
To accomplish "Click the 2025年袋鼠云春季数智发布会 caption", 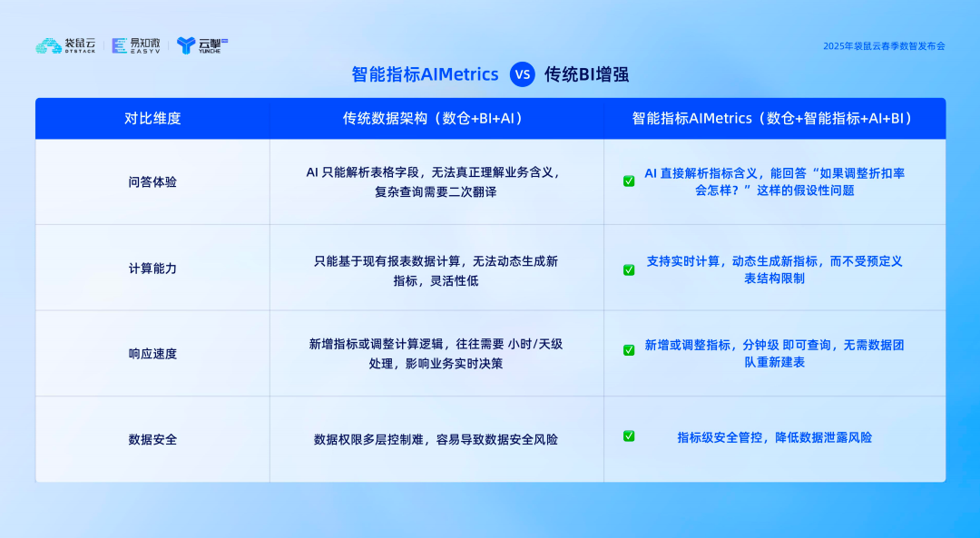I will pyautogui.click(x=884, y=46).
